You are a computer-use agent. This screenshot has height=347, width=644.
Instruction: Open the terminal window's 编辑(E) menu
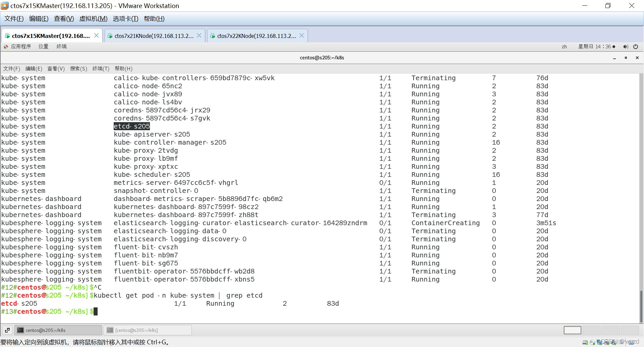click(x=34, y=69)
